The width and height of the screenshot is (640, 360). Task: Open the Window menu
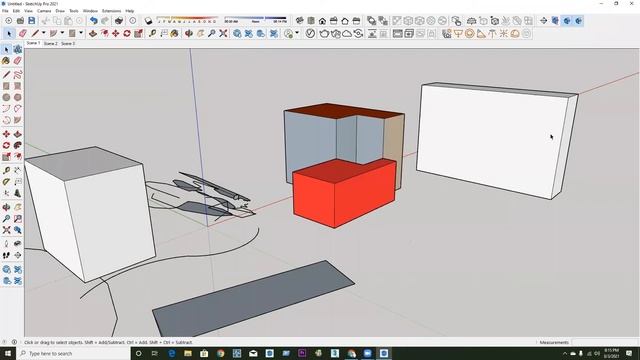[x=90, y=11]
